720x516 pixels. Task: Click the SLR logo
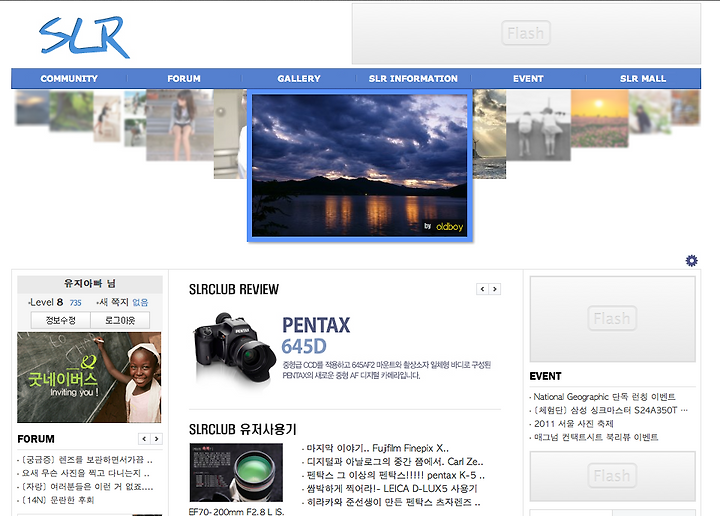(x=84, y=37)
